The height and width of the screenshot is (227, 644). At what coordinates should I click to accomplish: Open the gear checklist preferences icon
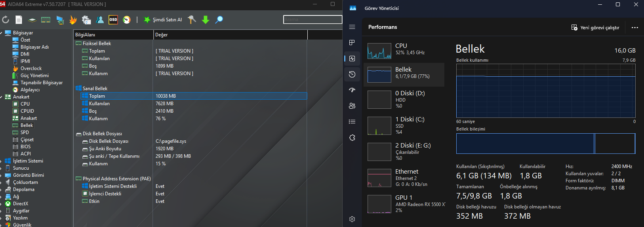click(x=86, y=20)
